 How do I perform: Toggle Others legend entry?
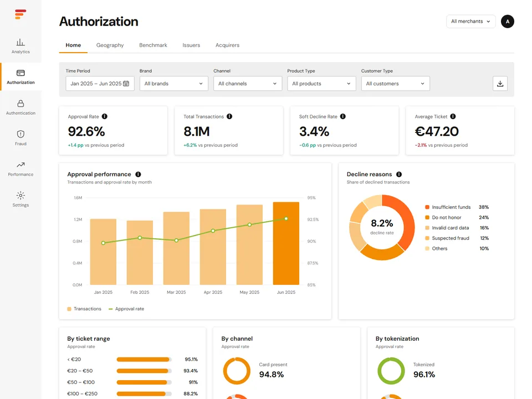click(x=457, y=248)
